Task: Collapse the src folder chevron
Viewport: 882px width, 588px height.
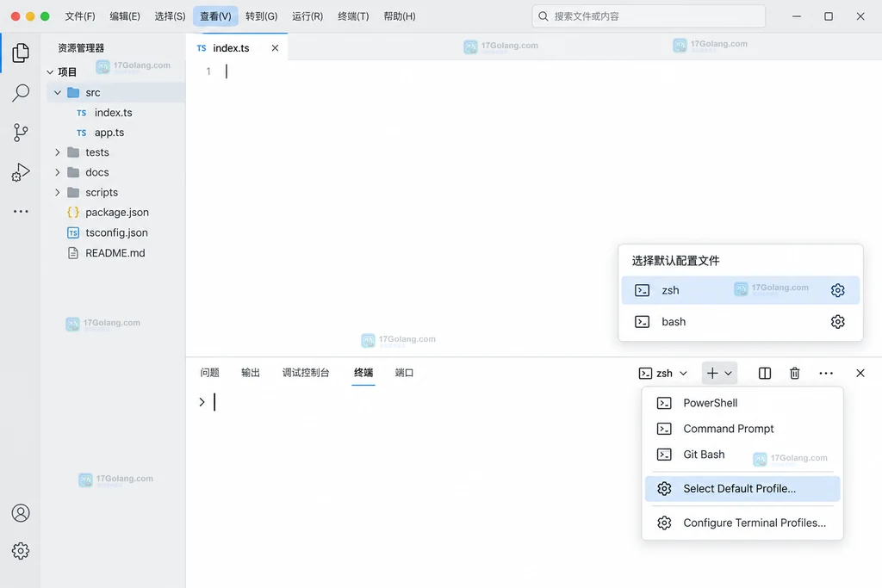Action: pyautogui.click(x=58, y=92)
